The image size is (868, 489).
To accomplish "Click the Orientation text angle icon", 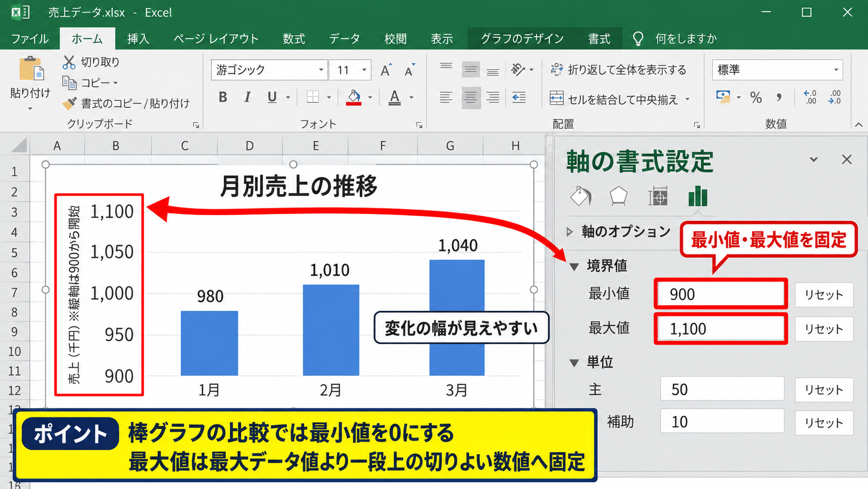I will pos(518,70).
